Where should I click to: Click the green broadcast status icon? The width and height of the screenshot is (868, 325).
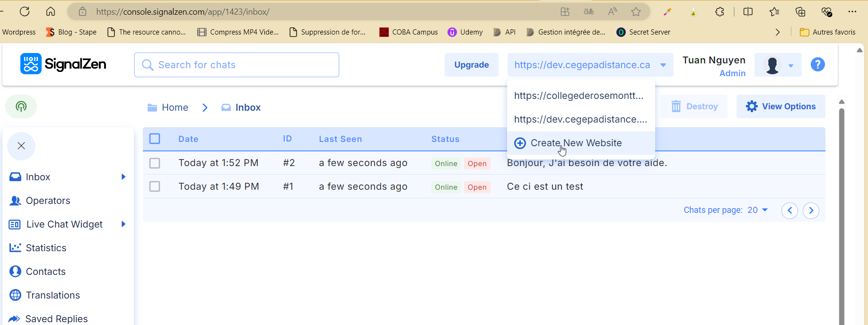(21, 106)
